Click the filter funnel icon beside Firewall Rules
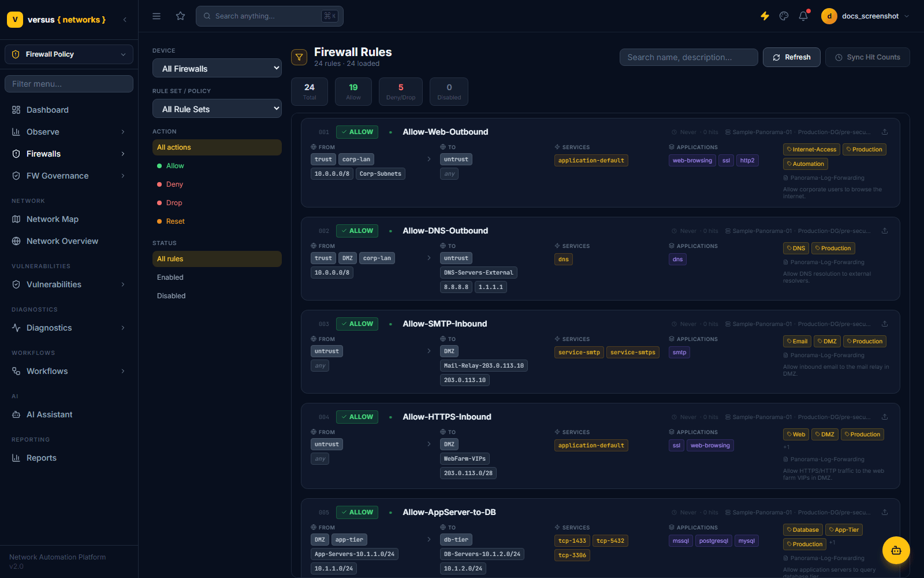The width and height of the screenshot is (924, 578). (299, 57)
